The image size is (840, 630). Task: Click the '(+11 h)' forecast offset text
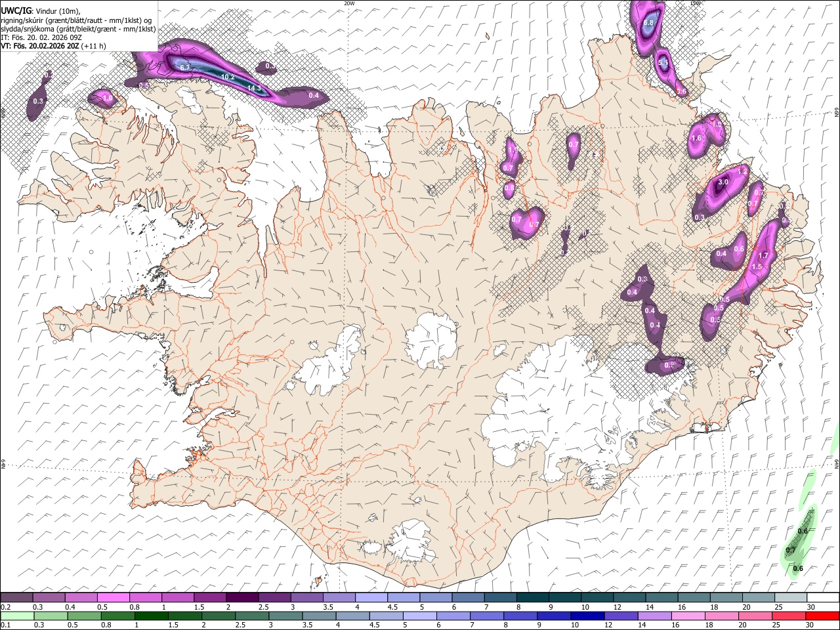pos(94,46)
